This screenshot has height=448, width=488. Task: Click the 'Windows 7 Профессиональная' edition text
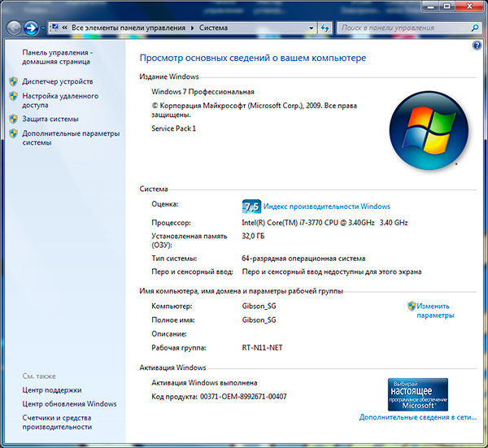point(203,92)
